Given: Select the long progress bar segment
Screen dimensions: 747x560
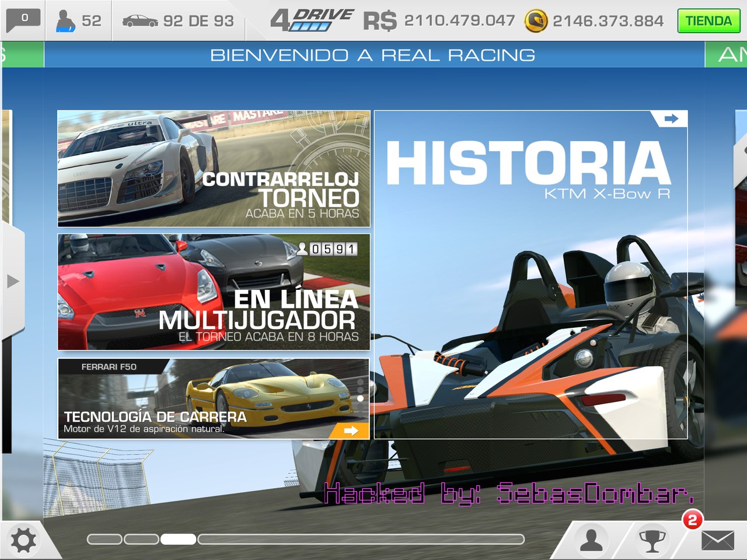Looking at the screenshot, I should point(361,539).
